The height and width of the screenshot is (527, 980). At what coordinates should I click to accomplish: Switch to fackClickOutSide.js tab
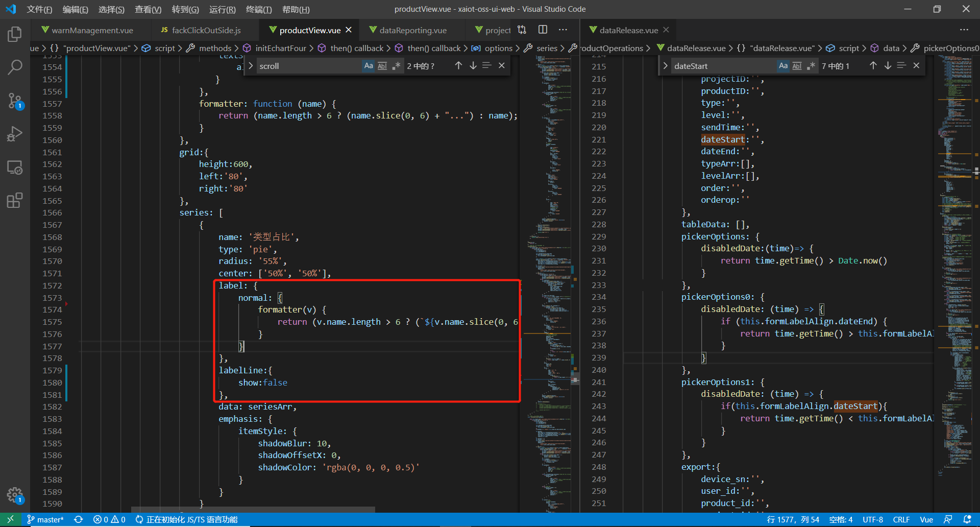pyautogui.click(x=206, y=30)
